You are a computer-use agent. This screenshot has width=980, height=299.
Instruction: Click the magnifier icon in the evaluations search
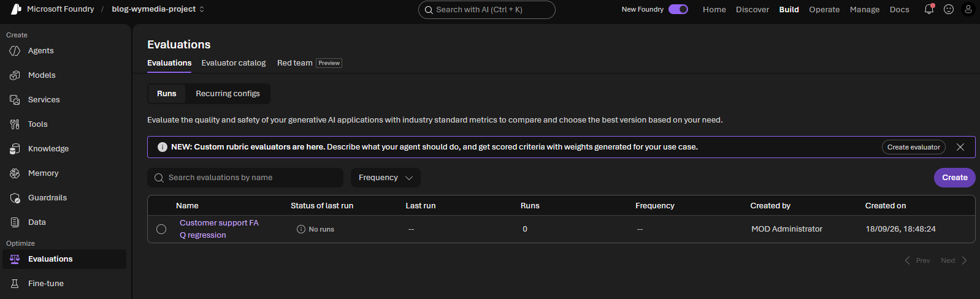point(159,178)
